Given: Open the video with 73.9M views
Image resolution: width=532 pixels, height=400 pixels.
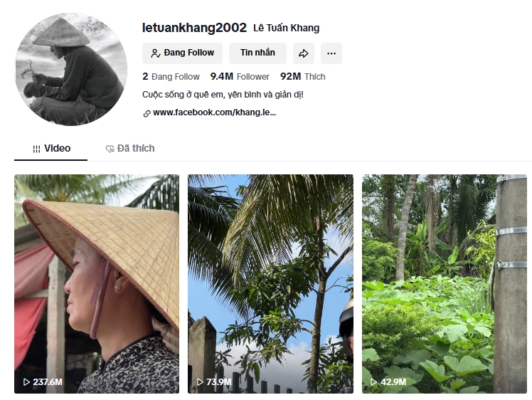Looking at the screenshot, I should click(270, 284).
